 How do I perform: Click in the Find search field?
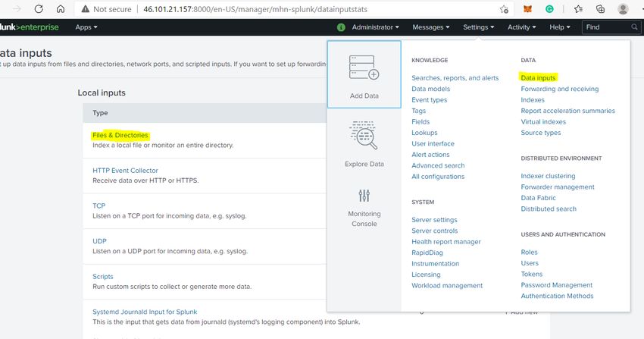(x=606, y=27)
